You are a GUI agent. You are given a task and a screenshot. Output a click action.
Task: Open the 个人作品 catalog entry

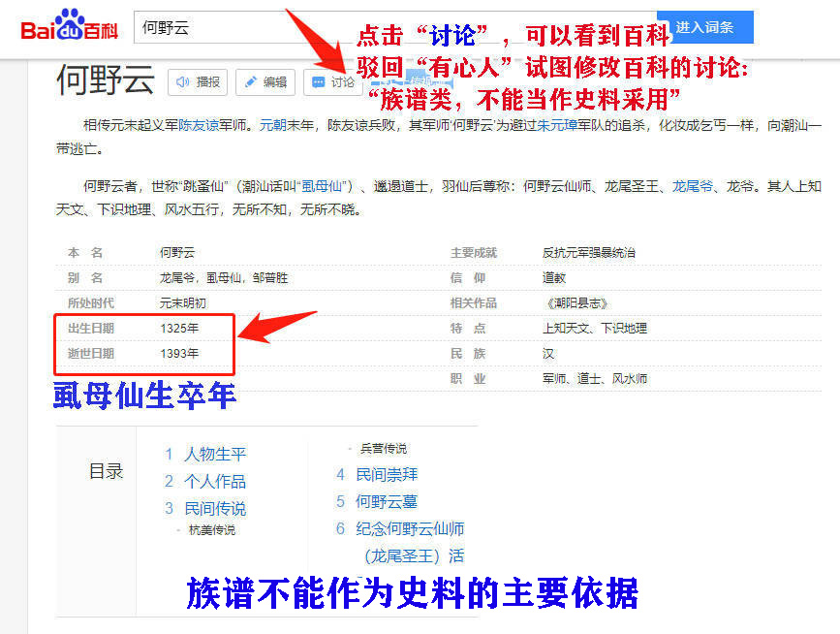click(217, 483)
